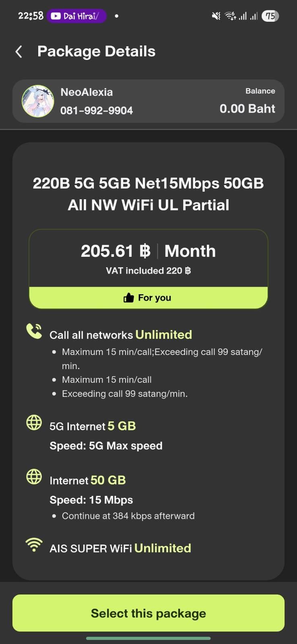Viewport: 297px width, 644px height.
Task: Tap the 5G Internet globe icon
Action: pyautogui.click(x=34, y=423)
